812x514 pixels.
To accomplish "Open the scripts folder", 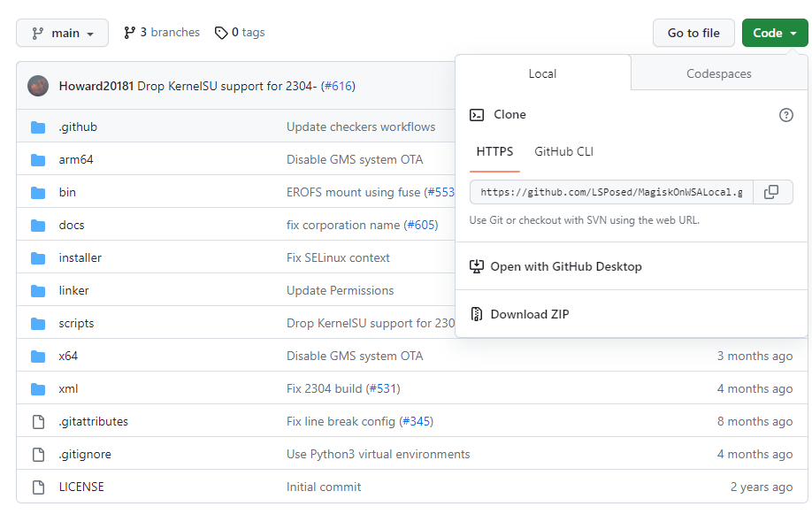I will click(x=77, y=323).
